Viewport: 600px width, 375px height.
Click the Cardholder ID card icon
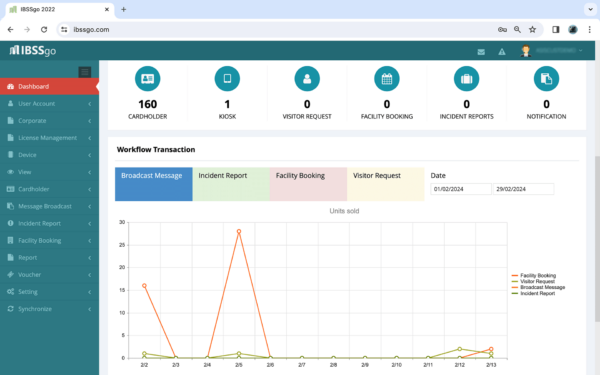(147, 79)
